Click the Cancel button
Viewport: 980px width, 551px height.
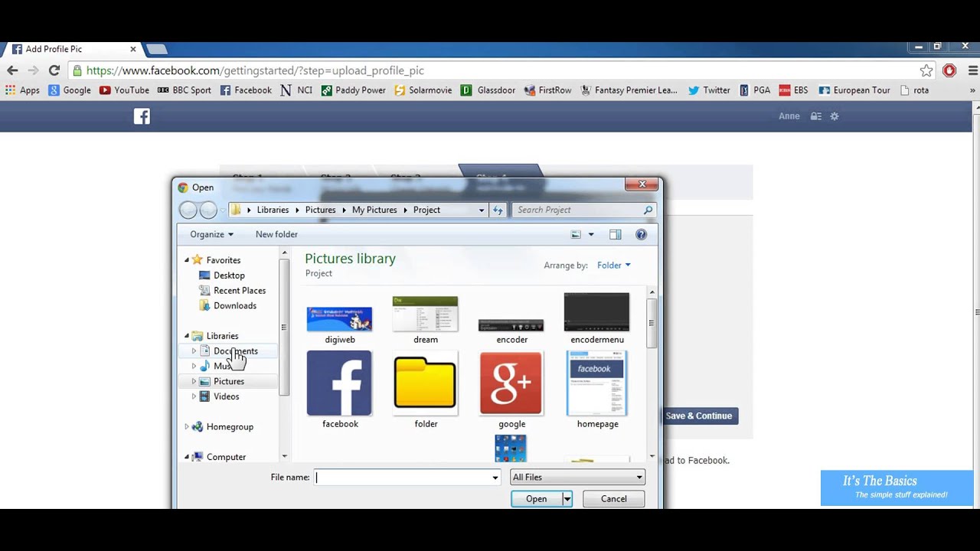[x=613, y=499]
